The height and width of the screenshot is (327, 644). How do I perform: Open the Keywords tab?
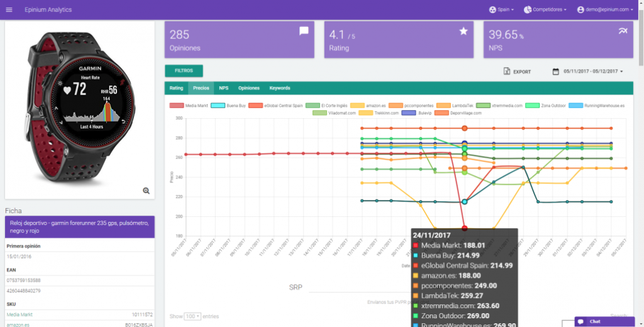pos(280,88)
